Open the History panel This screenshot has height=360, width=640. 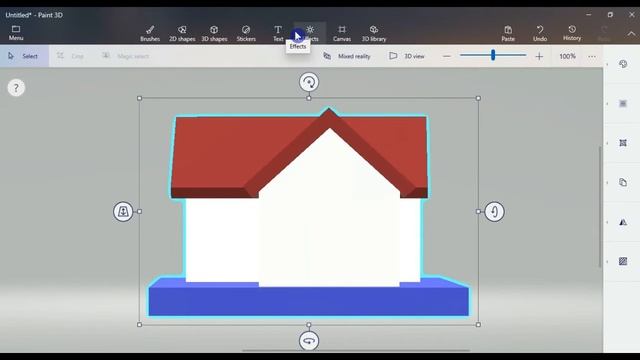(572, 33)
